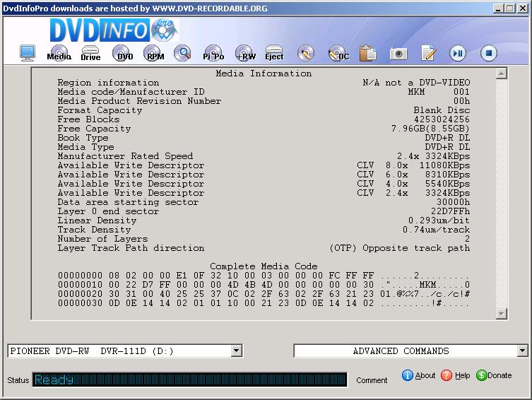Click the 'Media Information' heading
Image resolution: width=532 pixels, height=400 pixels.
point(264,73)
